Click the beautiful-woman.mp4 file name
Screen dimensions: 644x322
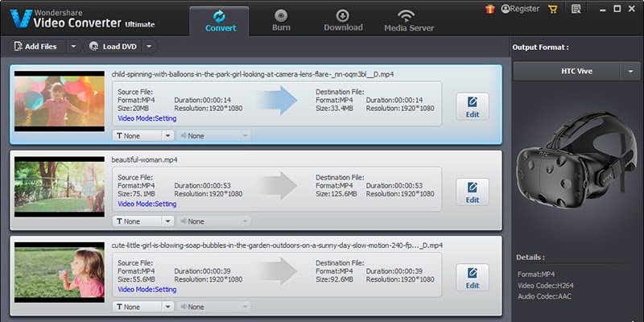click(145, 159)
